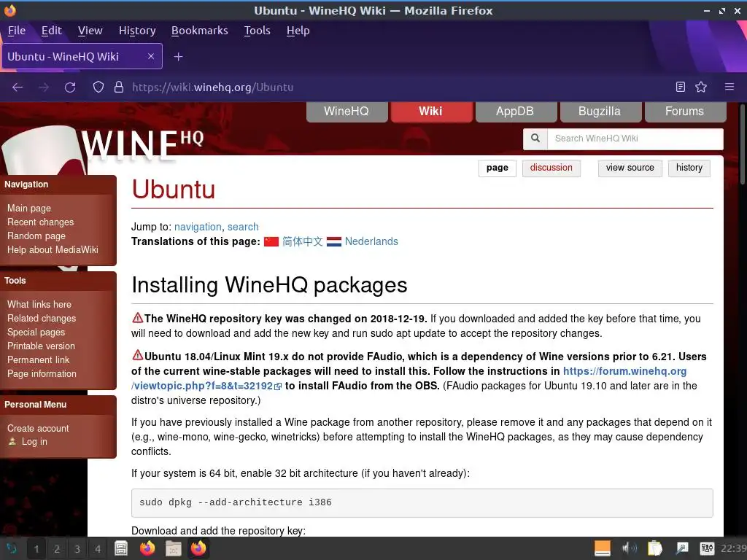Image resolution: width=747 pixels, height=560 pixels.
Task: Open the Edit menu
Action: coord(52,31)
